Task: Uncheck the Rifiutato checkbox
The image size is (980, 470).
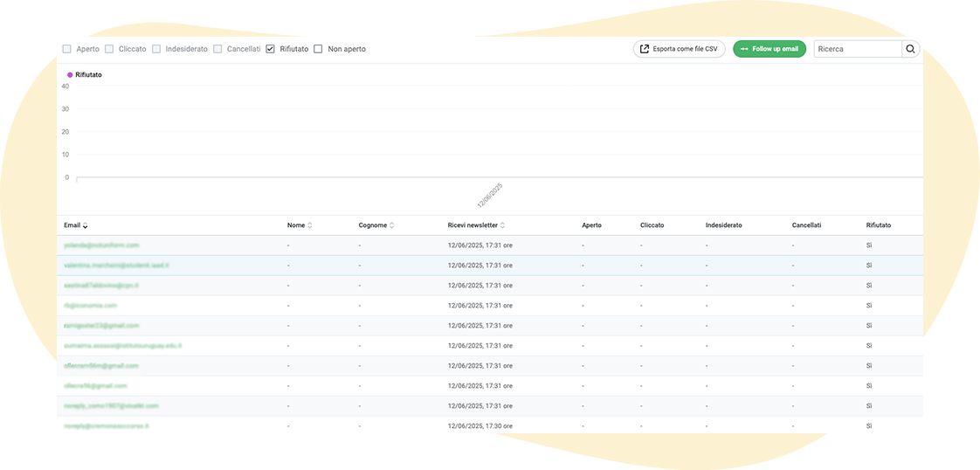Action: [271, 49]
